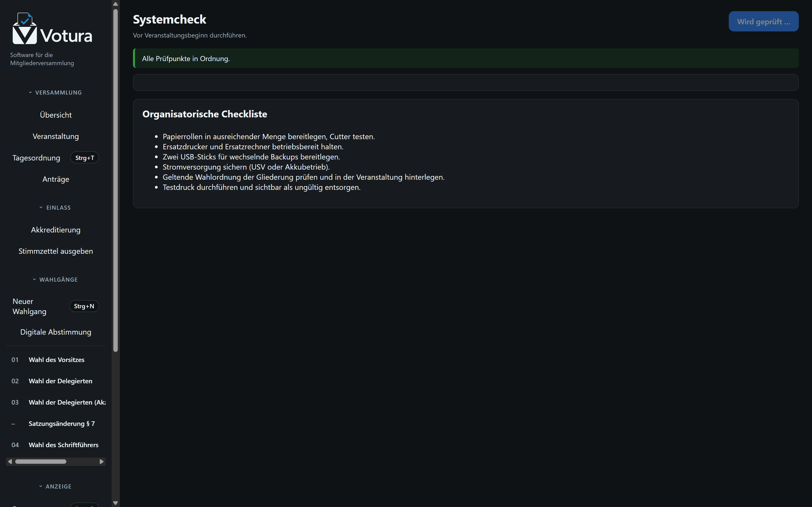Image resolution: width=812 pixels, height=507 pixels.
Task: Open the Übersicht page
Action: pyautogui.click(x=56, y=115)
